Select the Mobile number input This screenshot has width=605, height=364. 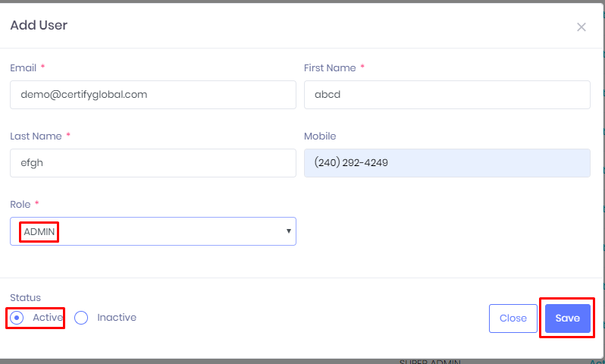(447, 162)
